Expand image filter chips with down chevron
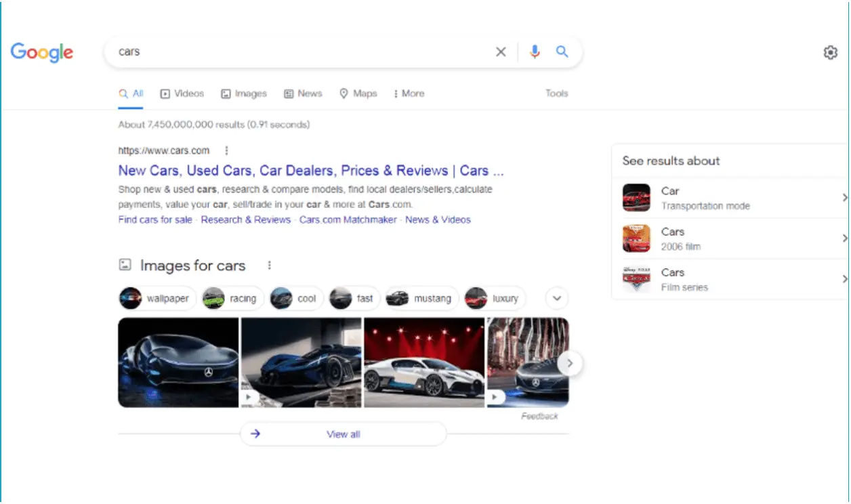This screenshot has height=504, width=851. 557,298
